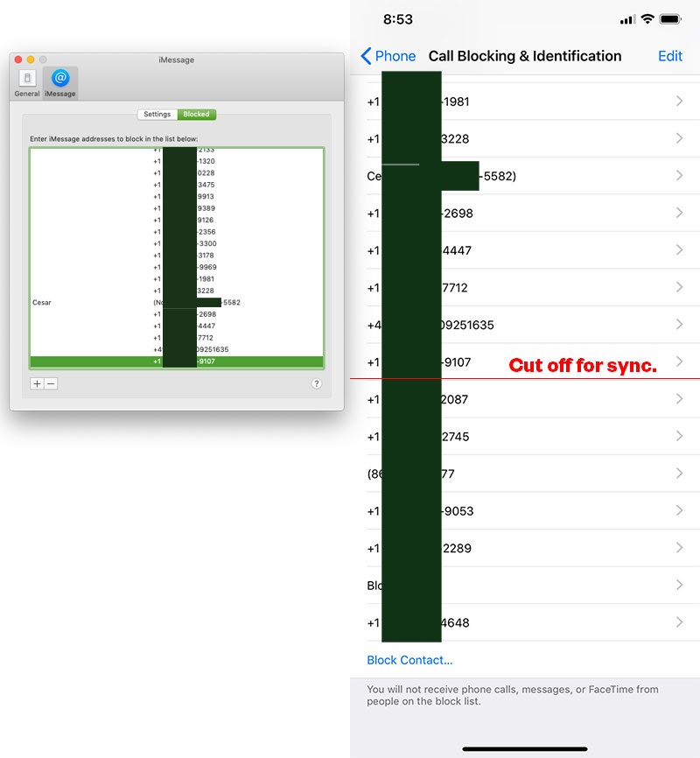Select highlighted row ending -9107 in iMessage
Viewport: 700px width, 758px height.
pos(177,361)
